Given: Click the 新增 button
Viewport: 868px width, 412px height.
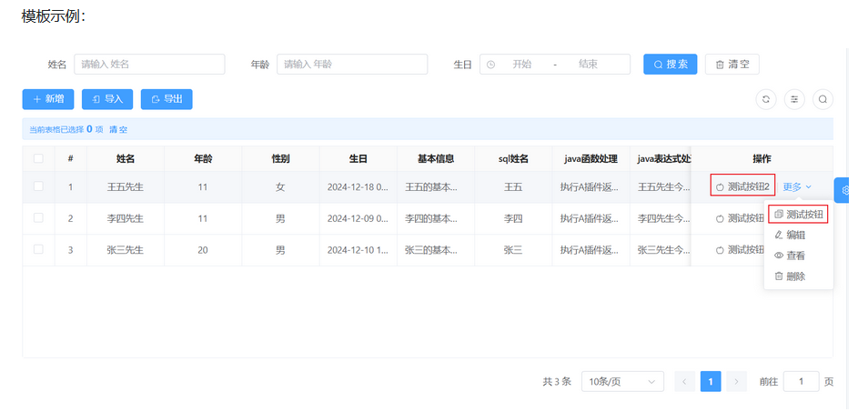Looking at the screenshot, I should click(48, 99).
